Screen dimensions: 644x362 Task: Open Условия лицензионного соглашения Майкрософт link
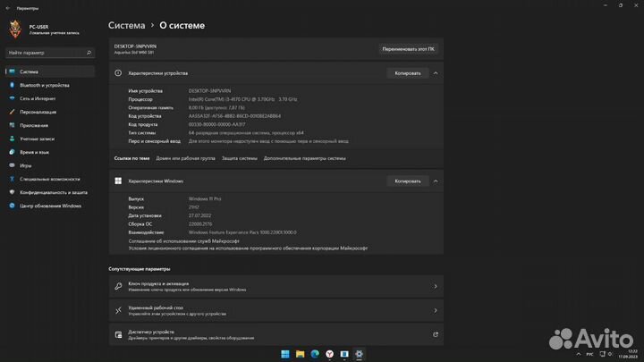point(248,248)
